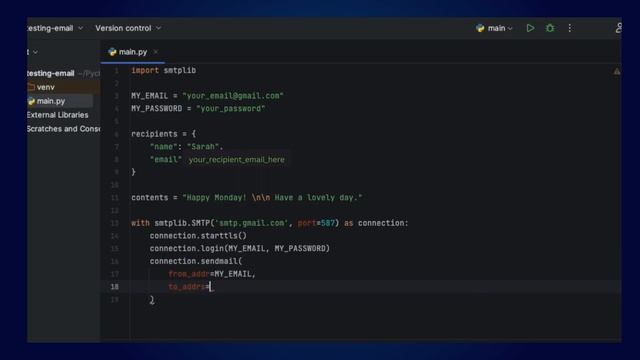640x360 pixels.
Task: Open the testing-email project dropdown
Action: [55, 28]
